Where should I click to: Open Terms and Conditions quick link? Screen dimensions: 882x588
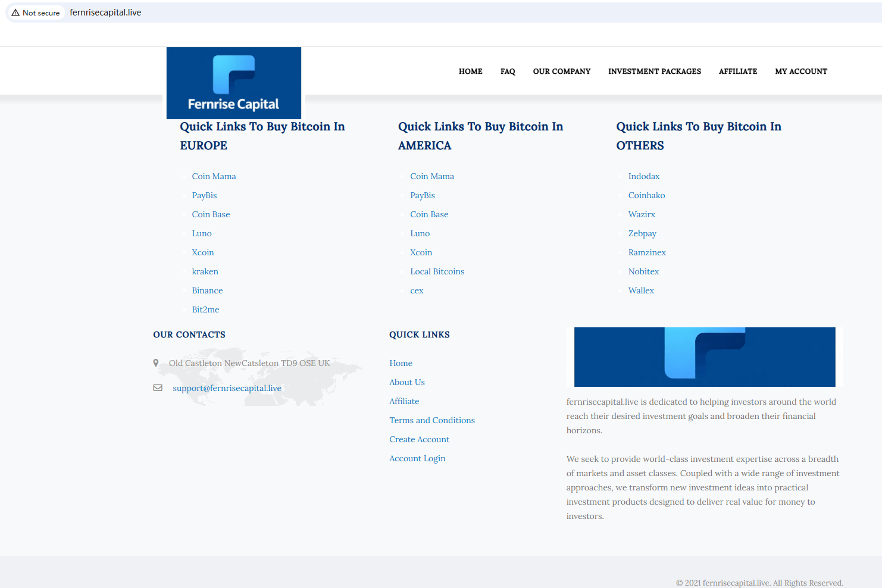tap(432, 420)
